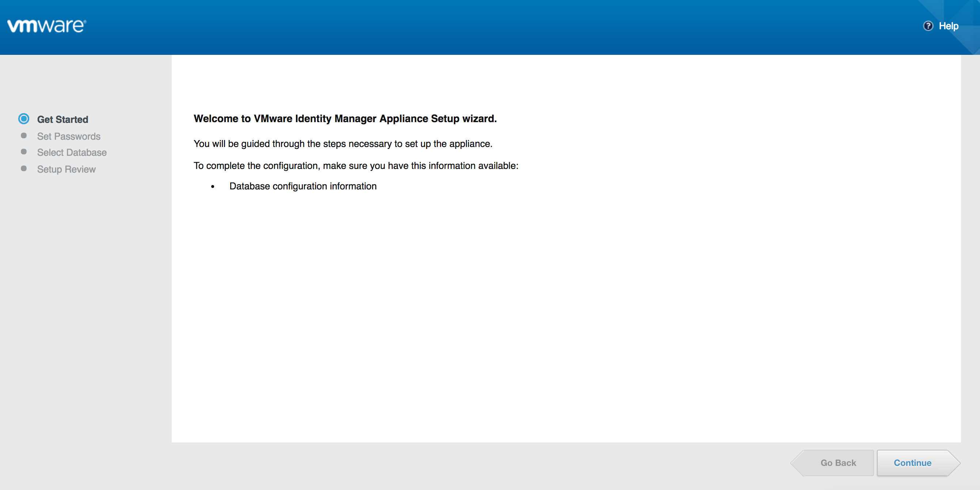Open the Help link text
Viewport: 980px width, 490px height.
coord(949,26)
